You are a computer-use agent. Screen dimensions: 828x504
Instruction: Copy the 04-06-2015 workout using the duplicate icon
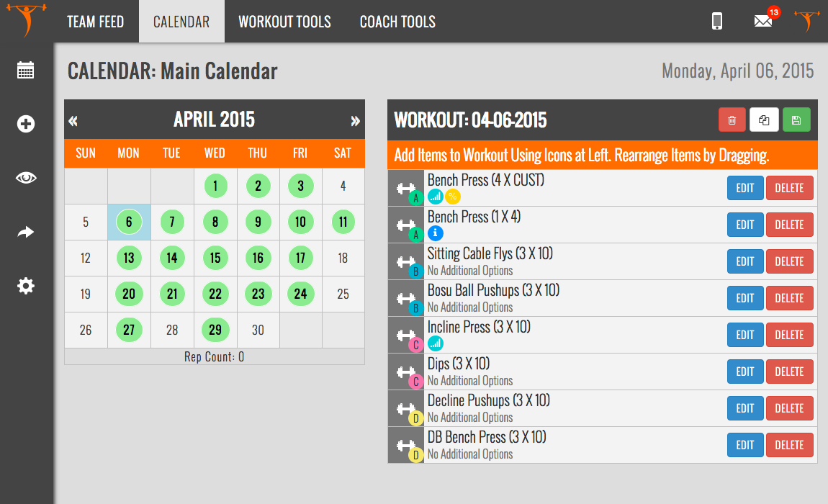(764, 120)
